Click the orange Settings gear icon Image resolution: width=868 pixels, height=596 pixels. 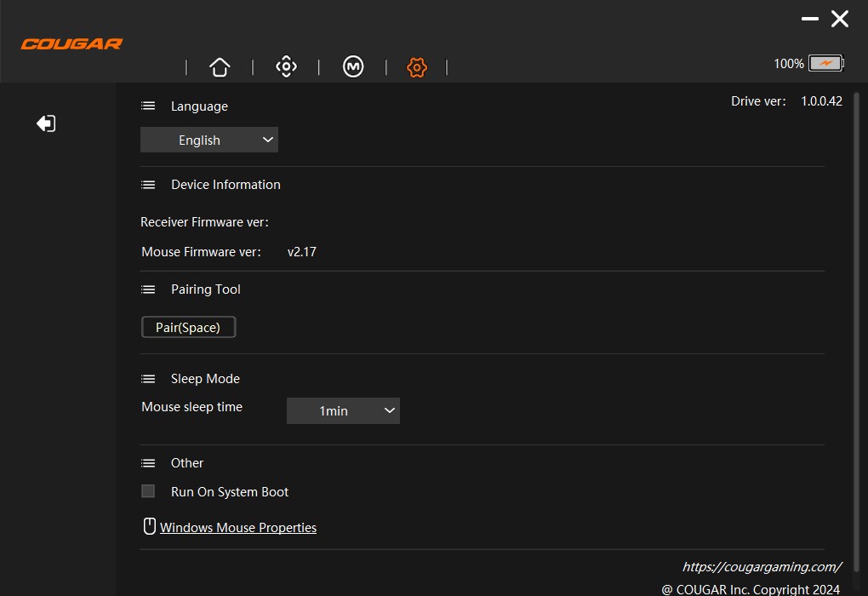point(416,67)
